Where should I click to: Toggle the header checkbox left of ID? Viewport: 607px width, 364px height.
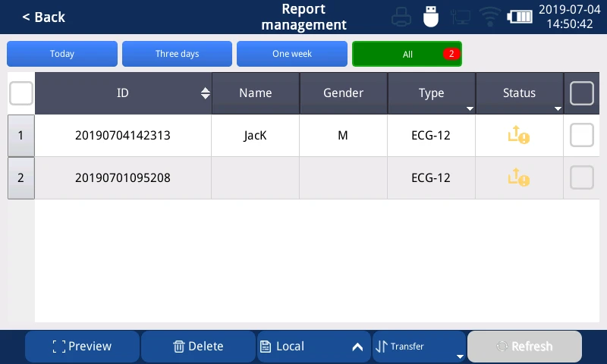coord(21,93)
